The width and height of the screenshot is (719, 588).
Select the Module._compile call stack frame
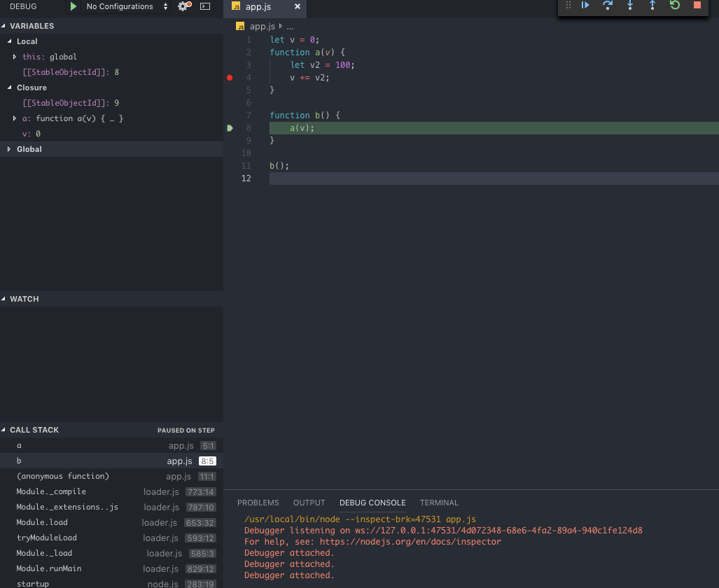pyautogui.click(x=52, y=491)
